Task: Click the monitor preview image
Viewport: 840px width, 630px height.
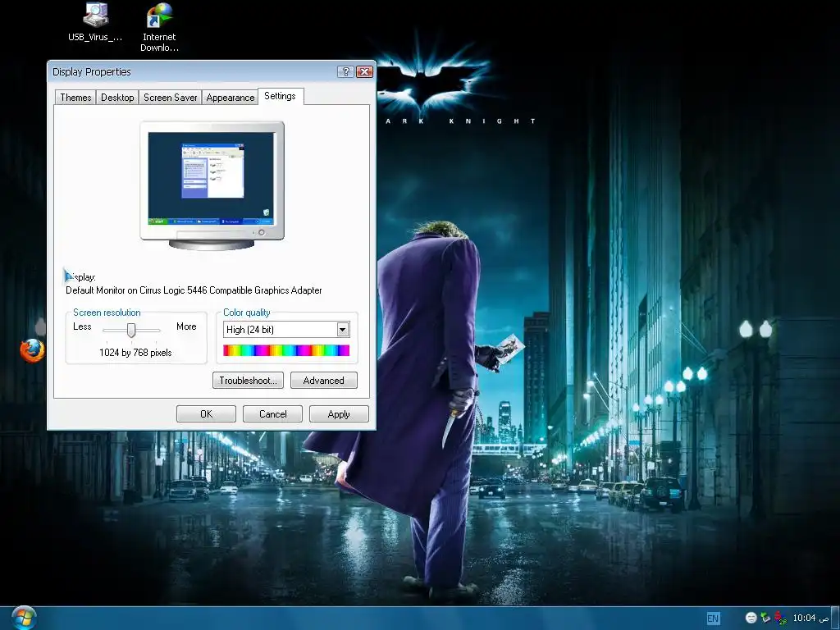Action: click(x=212, y=185)
